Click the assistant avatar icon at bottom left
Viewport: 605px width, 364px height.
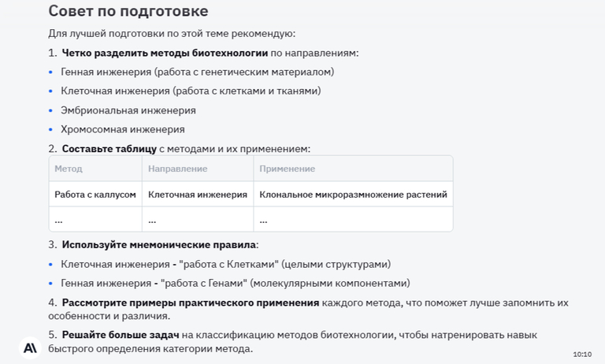tap(30, 347)
